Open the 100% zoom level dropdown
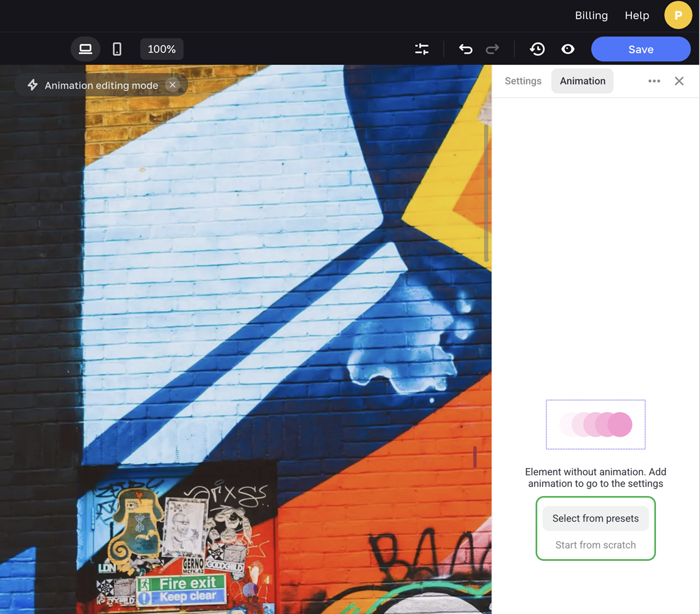 point(162,49)
